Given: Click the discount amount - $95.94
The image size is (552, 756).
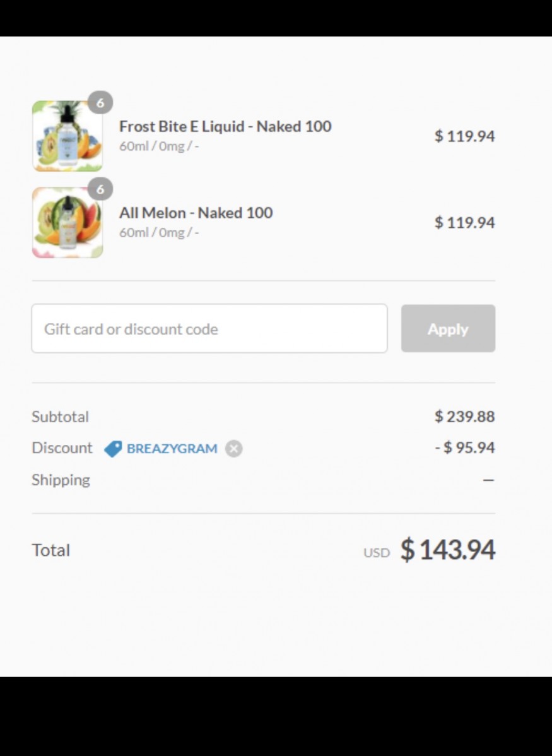Looking at the screenshot, I should (464, 448).
